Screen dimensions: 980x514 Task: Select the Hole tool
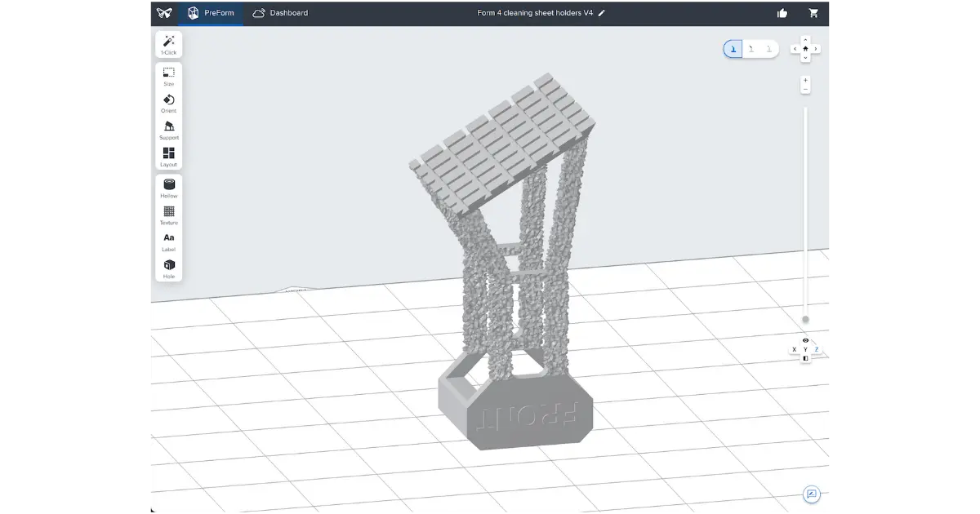(x=169, y=269)
